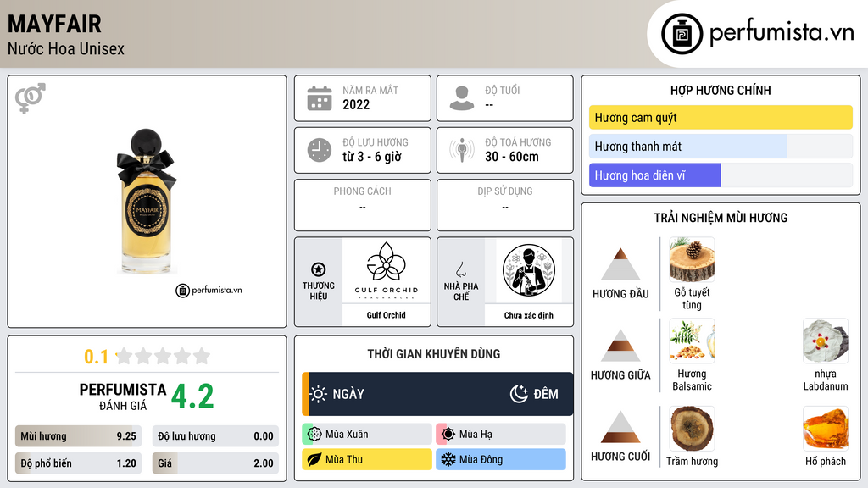Image resolution: width=868 pixels, height=488 pixels.
Task: Click the nhựa Labdanum note image
Action: point(826,341)
